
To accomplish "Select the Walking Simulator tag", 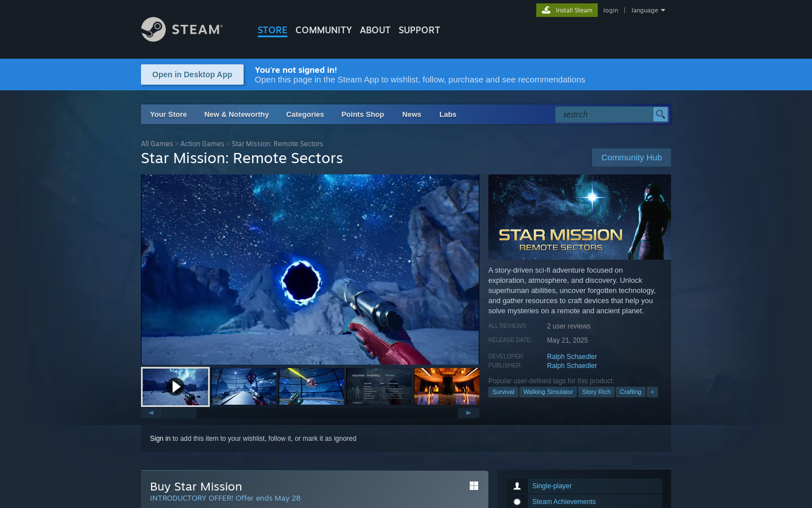I will pyautogui.click(x=548, y=392).
